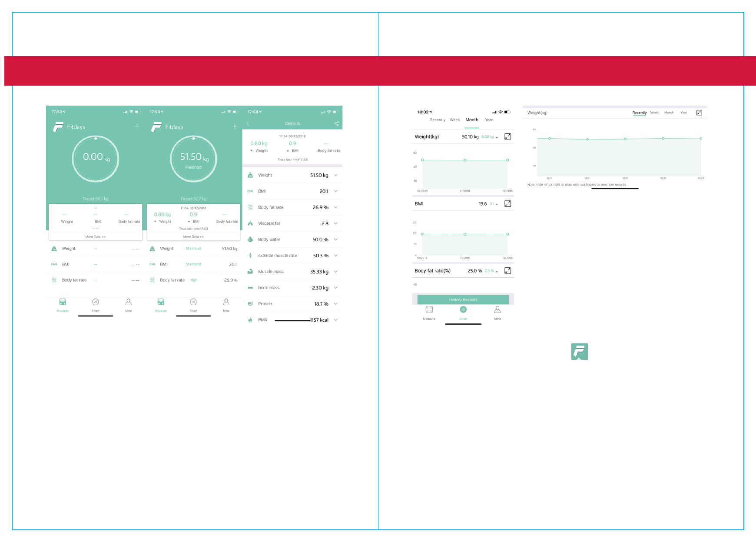Expand the Weight(kg) monthly chart fullscreen
Screen dimensions: 756x542
point(507,137)
